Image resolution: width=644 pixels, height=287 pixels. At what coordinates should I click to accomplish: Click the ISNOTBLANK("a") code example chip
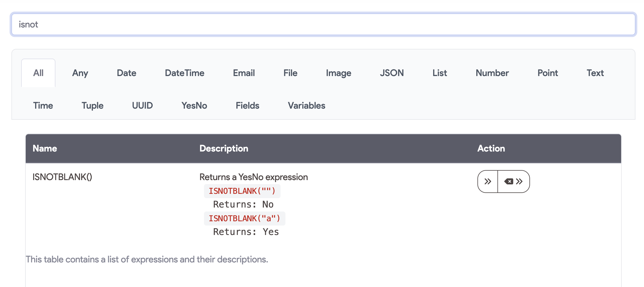pos(244,218)
